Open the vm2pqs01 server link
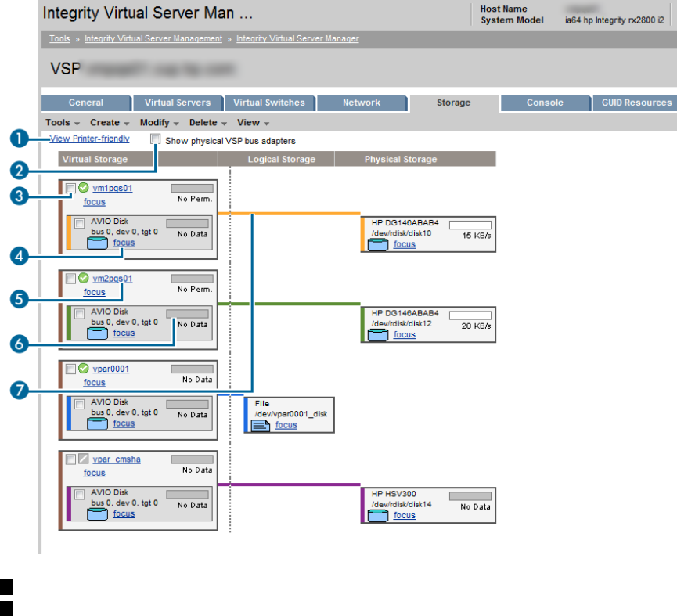This screenshot has height=616, width=677. coord(113,279)
